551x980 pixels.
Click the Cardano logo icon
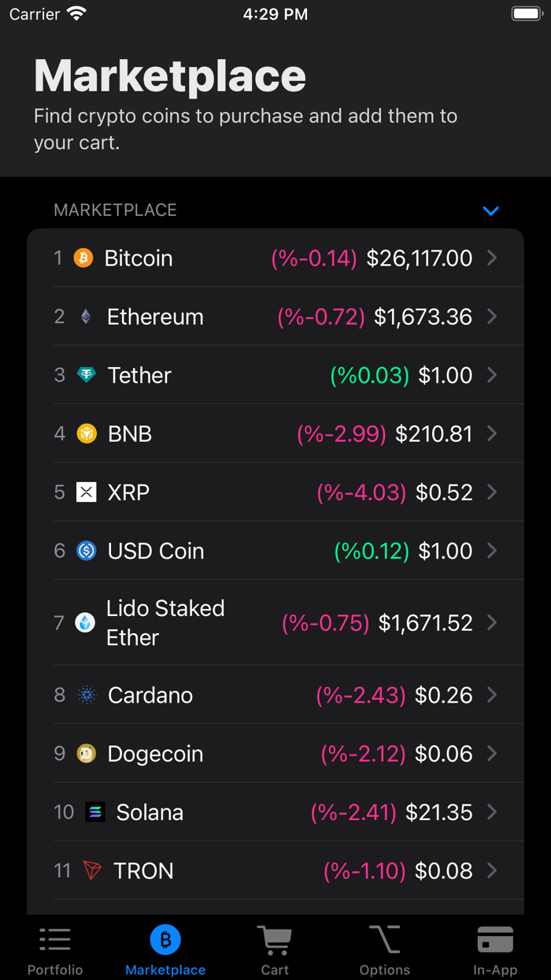(x=87, y=695)
